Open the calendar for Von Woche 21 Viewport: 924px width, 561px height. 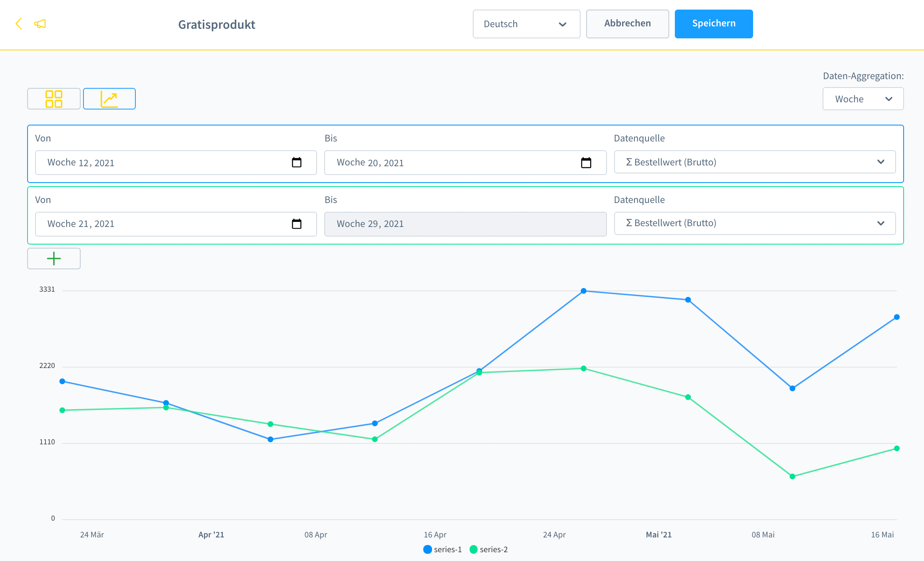point(297,224)
